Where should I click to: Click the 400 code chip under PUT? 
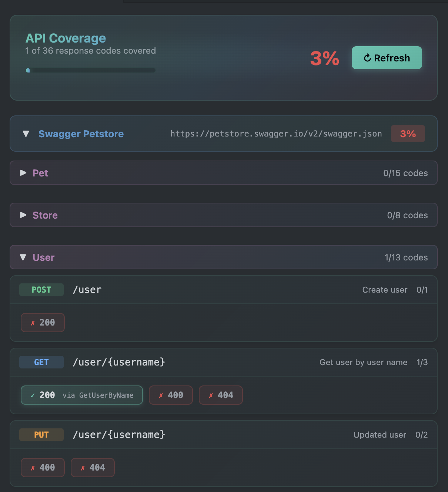(43, 468)
